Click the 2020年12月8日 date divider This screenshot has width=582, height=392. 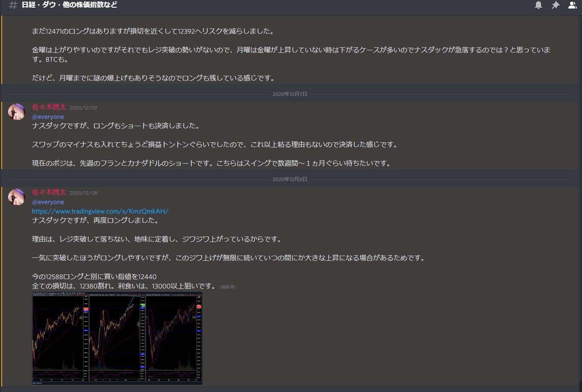coord(290,179)
